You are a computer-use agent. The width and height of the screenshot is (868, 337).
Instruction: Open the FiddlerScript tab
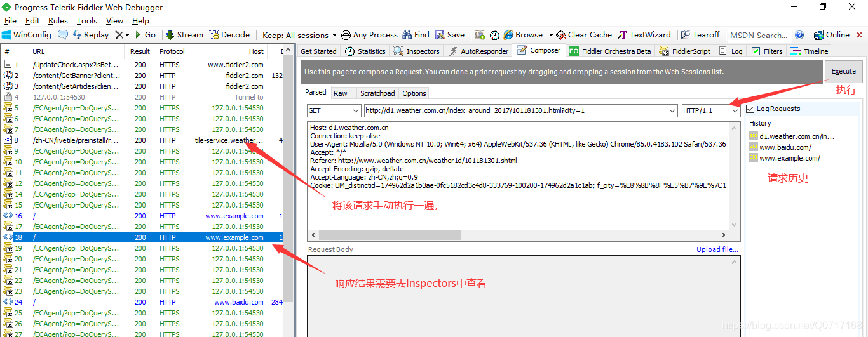tap(685, 51)
